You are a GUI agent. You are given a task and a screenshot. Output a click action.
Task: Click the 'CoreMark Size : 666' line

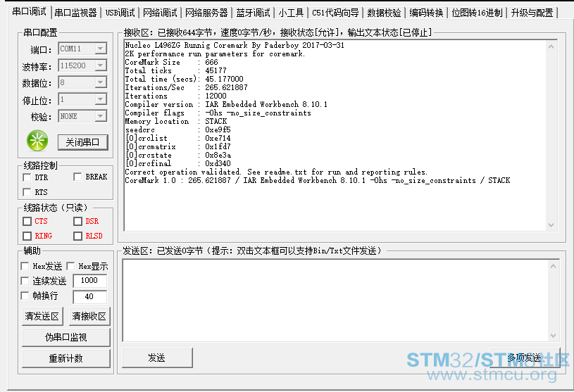coord(172,62)
